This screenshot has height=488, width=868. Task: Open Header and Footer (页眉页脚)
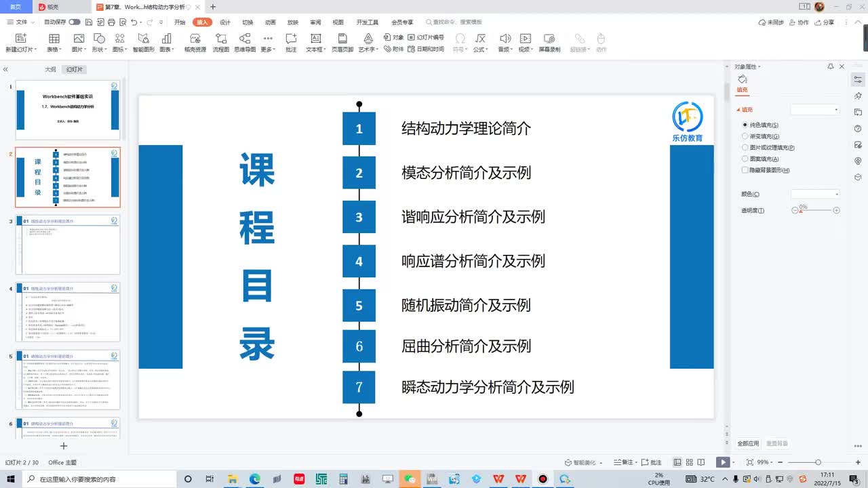[x=342, y=39]
